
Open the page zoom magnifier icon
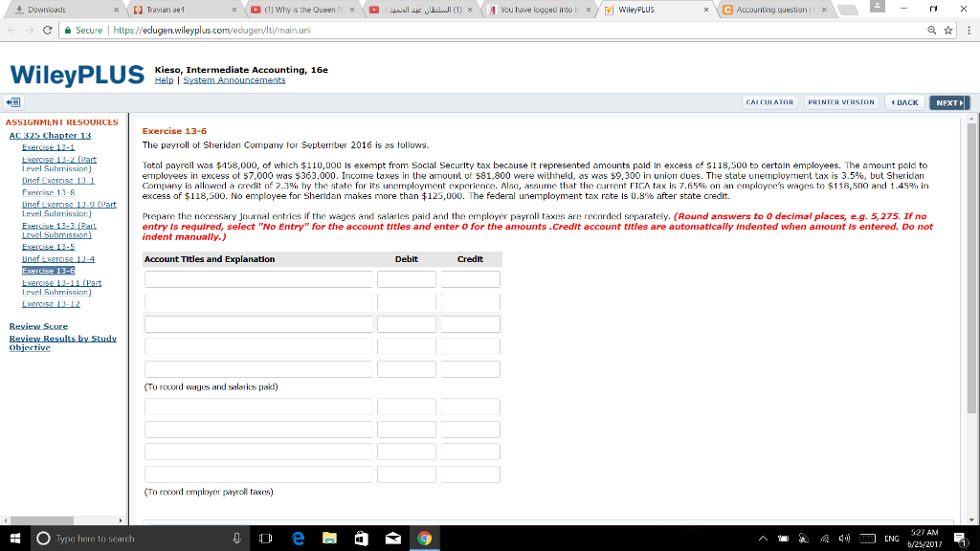(x=932, y=30)
